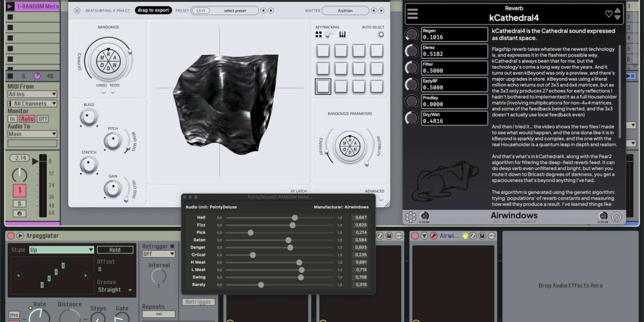Open the MIDI From All Ins dropdown
Screen dimensions: 644x322
(x=32, y=94)
